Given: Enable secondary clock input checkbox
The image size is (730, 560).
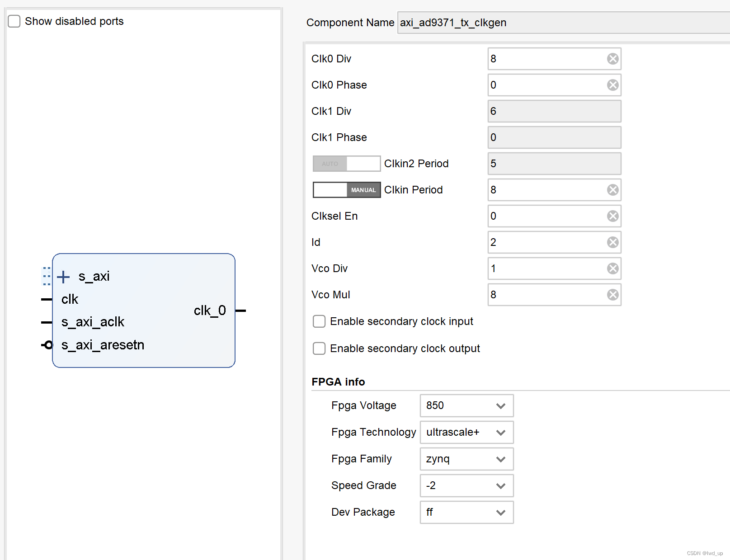Looking at the screenshot, I should (319, 321).
